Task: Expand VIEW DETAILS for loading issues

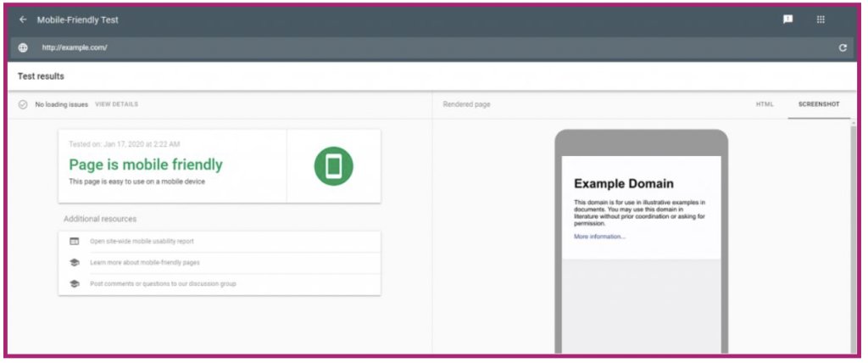Action: 116,104
